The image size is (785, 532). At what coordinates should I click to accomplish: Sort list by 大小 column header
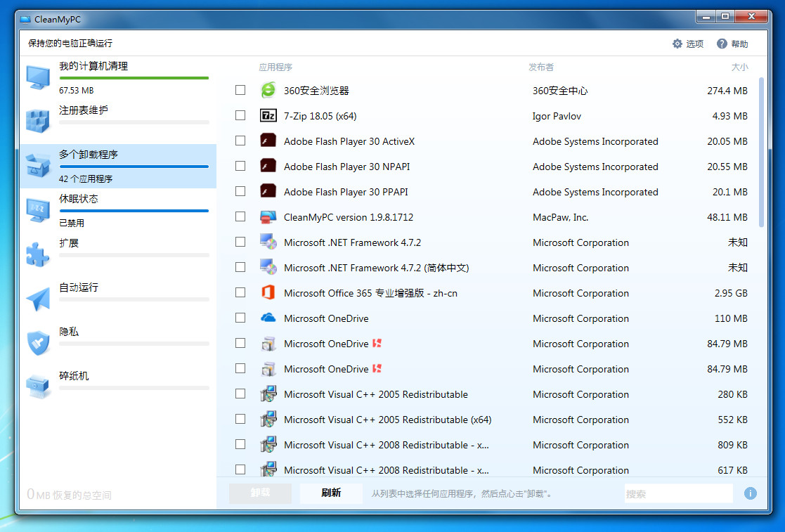point(739,67)
